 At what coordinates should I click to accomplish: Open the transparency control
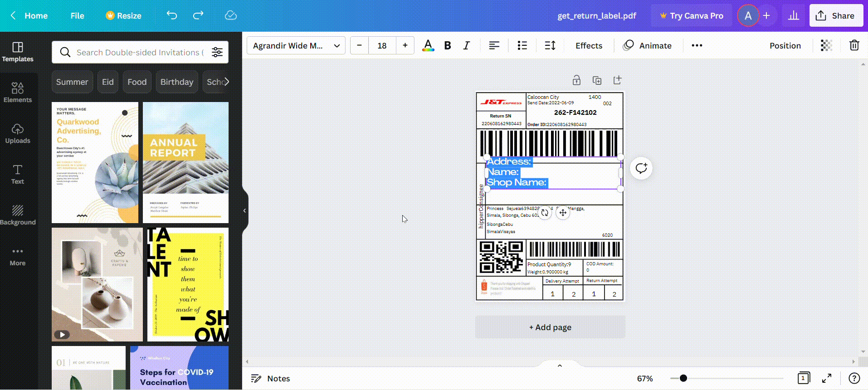(x=826, y=45)
